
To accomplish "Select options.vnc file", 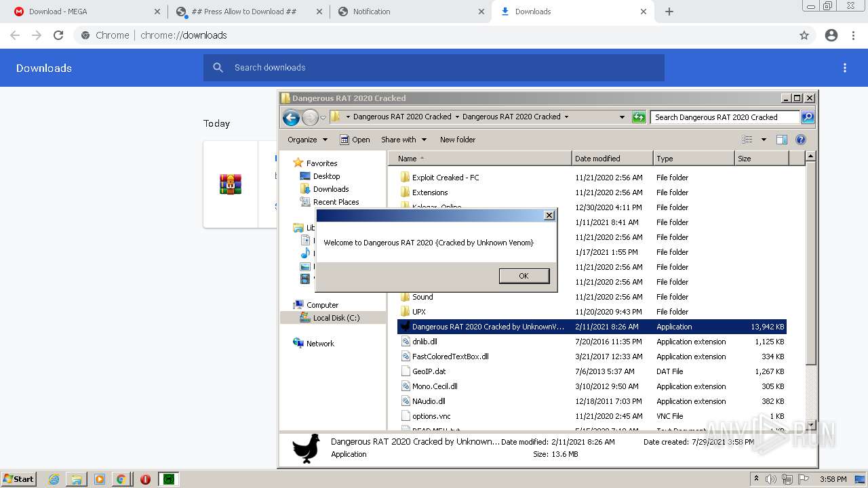I will 431,416.
